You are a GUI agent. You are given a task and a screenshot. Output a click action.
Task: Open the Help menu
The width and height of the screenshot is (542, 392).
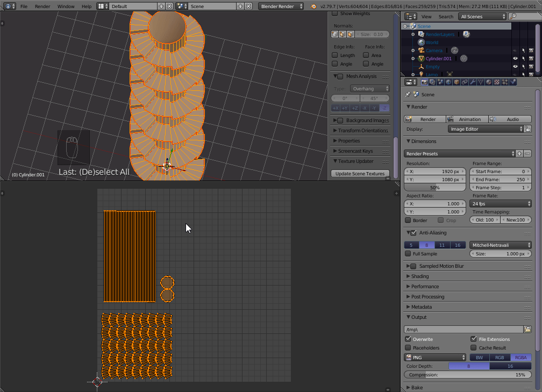87,6
